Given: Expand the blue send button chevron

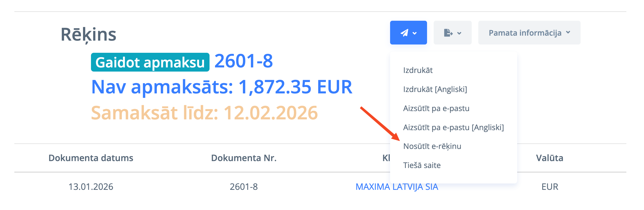Looking at the screenshot, I should click(415, 33).
